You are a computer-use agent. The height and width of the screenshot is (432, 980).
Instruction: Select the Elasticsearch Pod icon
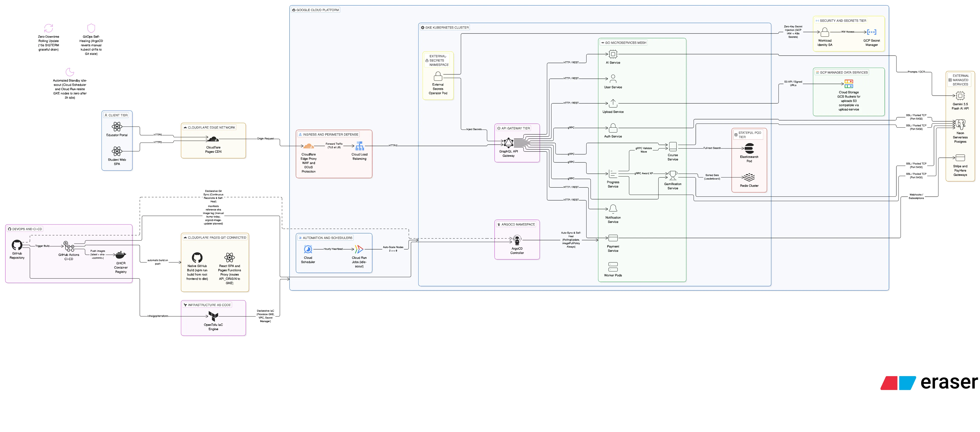click(749, 148)
